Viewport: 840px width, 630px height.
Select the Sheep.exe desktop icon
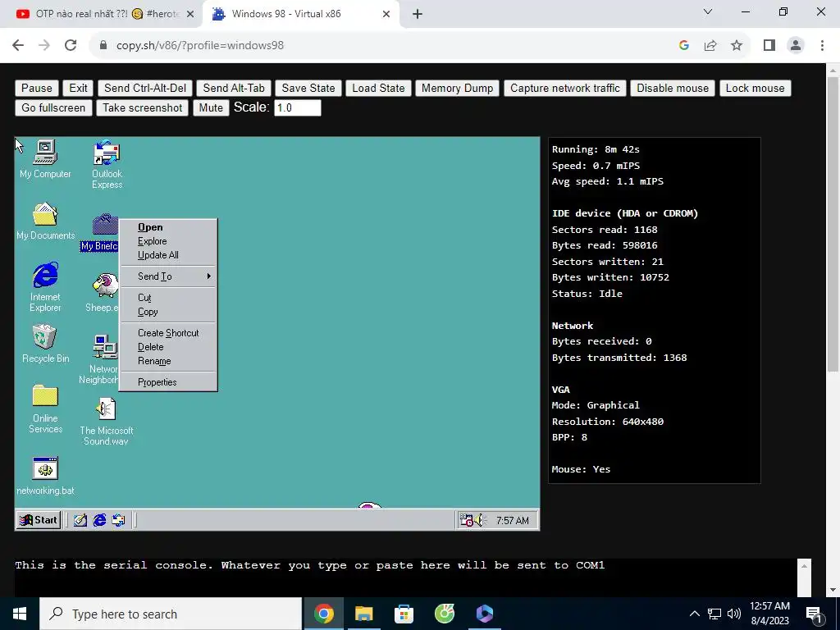coord(103,292)
